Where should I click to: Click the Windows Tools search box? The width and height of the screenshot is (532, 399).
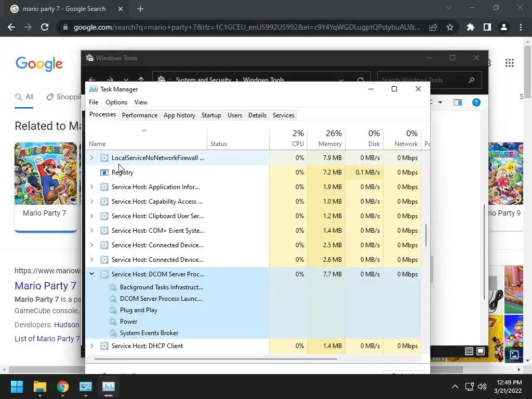coord(429,80)
